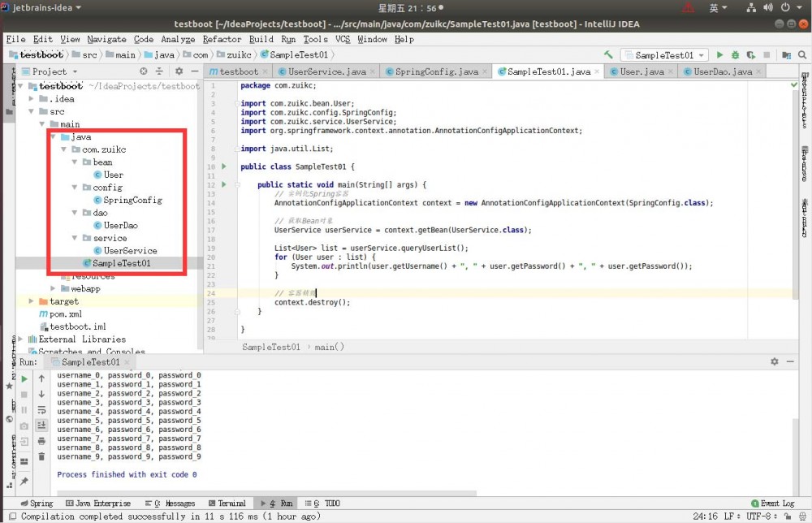Click the green Run button in top toolbar

719,55
